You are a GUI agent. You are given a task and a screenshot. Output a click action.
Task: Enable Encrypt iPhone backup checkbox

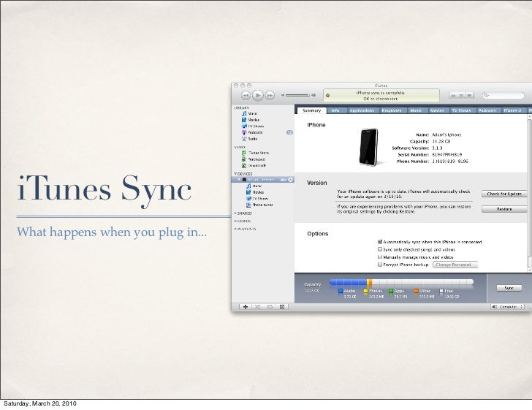[x=380, y=265]
